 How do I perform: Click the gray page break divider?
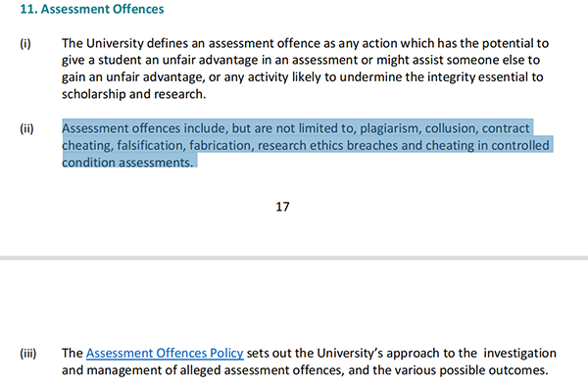(x=294, y=258)
